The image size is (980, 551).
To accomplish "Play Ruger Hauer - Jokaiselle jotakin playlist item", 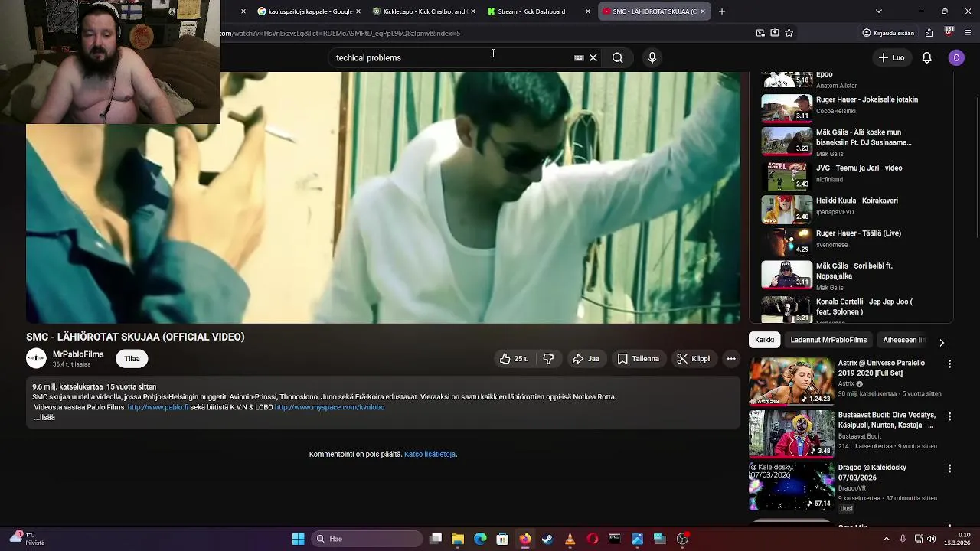I will (856, 107).
